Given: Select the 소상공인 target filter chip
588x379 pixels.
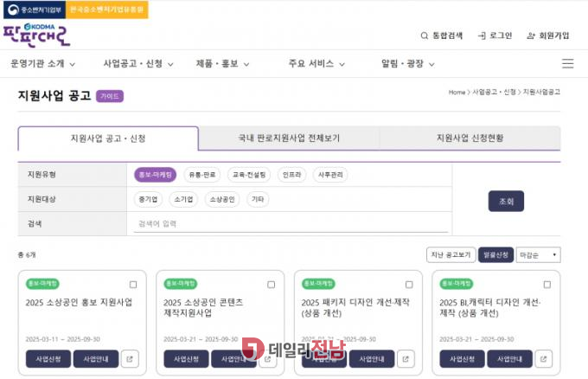Looking at the screenshot, I should pyautogui.click(x=221, y=199).
